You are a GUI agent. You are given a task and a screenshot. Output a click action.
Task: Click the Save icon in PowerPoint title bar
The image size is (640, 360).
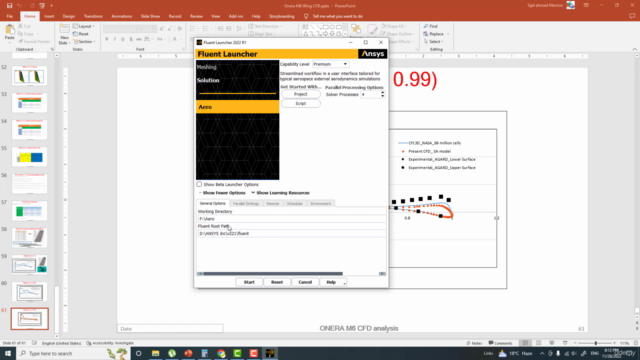pos(9,6)
